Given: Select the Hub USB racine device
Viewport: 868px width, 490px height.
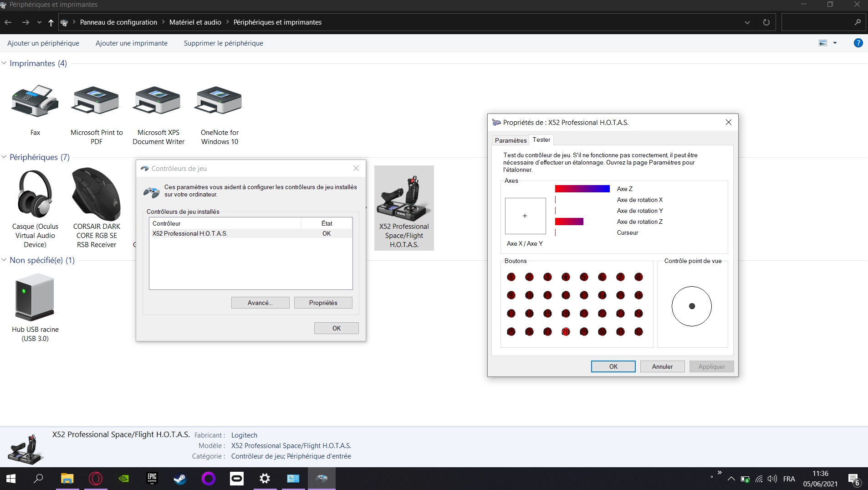Looking at the screenshot, I should click(35, 308).
